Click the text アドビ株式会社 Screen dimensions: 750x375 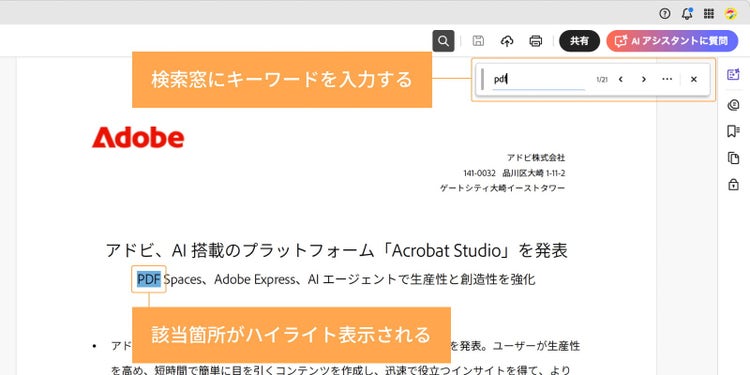point(536,157)
